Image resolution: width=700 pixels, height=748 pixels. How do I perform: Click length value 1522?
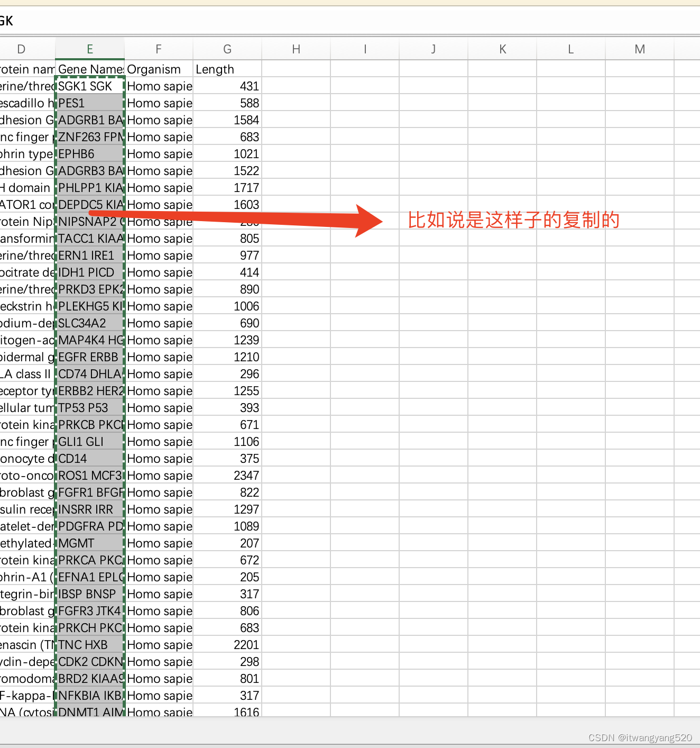click(227, 170)
